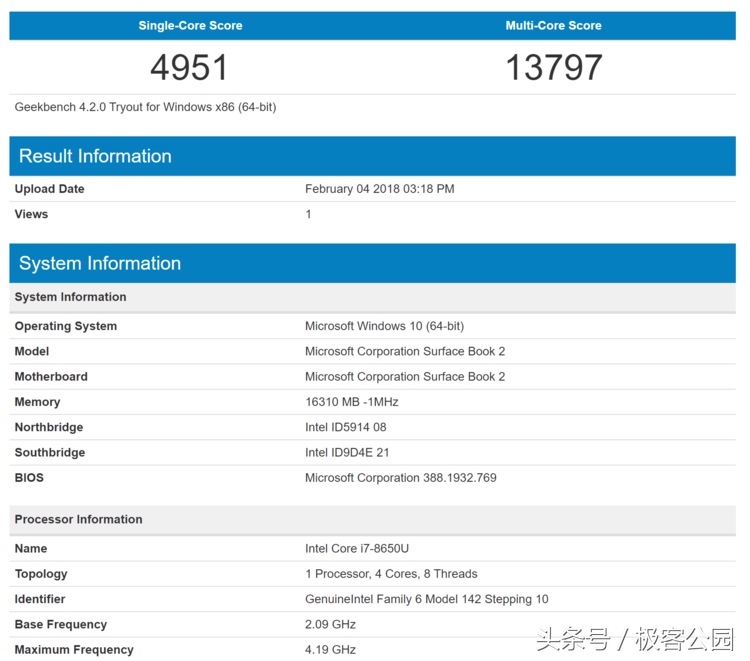Click the Southbridge row label
The image size is (750, 661).
tap(50, 453)
